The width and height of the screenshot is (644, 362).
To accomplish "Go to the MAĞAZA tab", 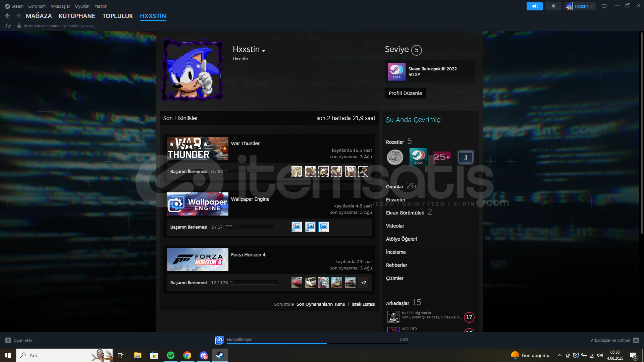I will point(39,16).
